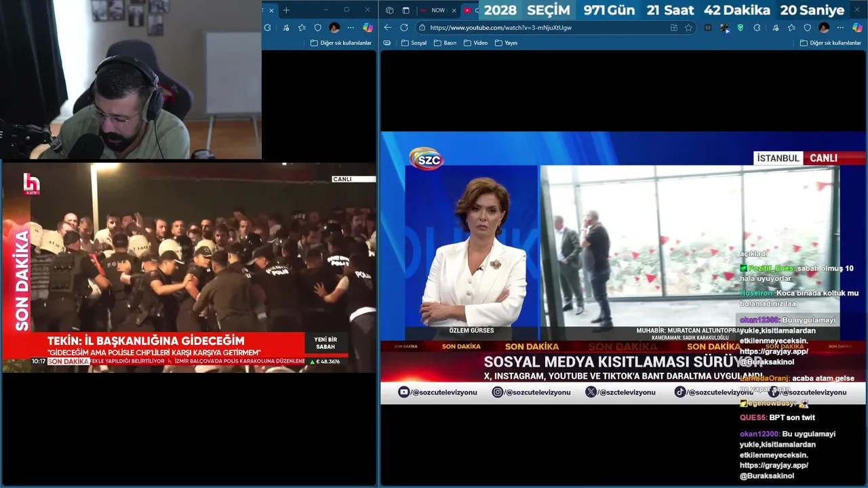
Task: Expand Diğer sık kullanılanlar in right browser
Action: [x=831, y=43]
